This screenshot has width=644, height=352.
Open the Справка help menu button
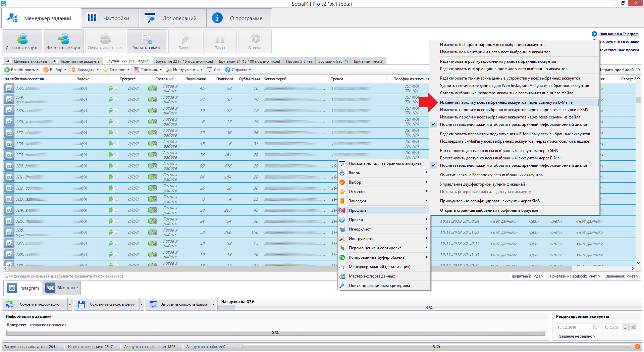(238, 70)
